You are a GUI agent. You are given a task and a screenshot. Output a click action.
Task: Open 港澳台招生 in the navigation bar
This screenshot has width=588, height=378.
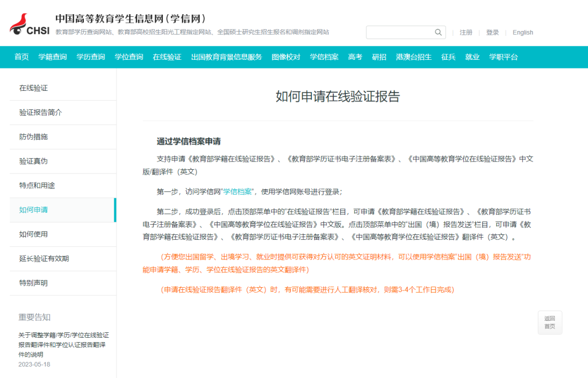point(414,57)
